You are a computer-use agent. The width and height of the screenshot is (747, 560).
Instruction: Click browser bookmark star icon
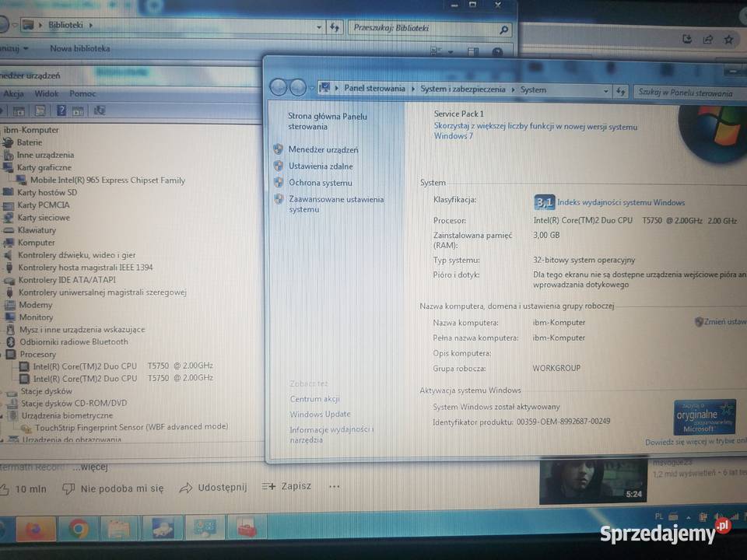coord(729,40)
